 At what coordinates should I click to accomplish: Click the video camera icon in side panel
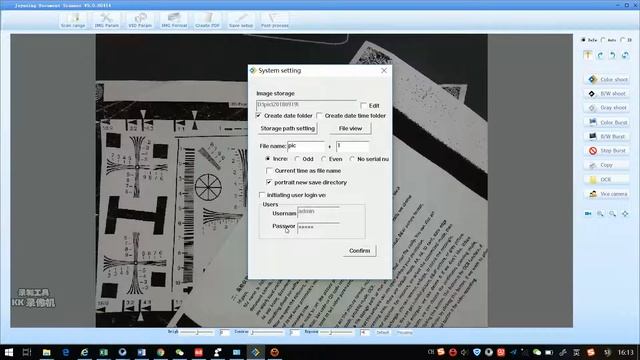[588, 213]
